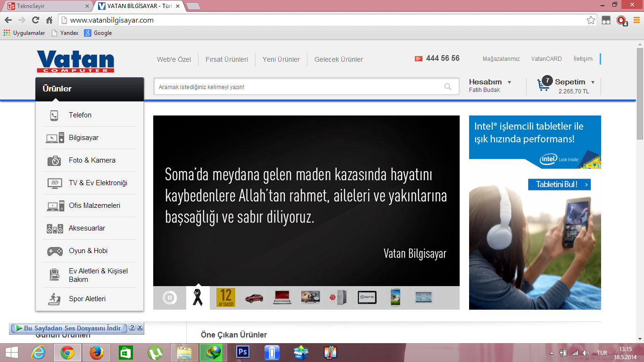The width and height of the screenshot is (644, 362).
Task: Open the Web'e Özel menu item
Action: (174, 59)
